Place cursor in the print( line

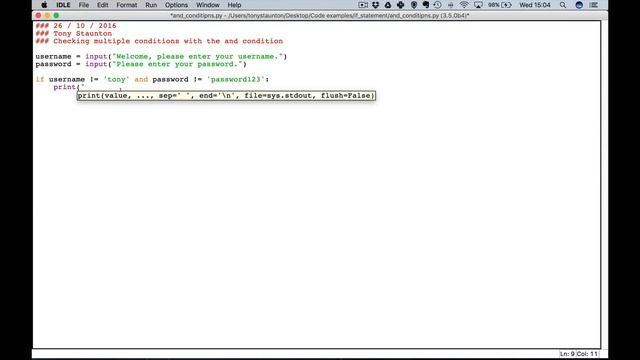pyautogui.click(x=69, y=87)
